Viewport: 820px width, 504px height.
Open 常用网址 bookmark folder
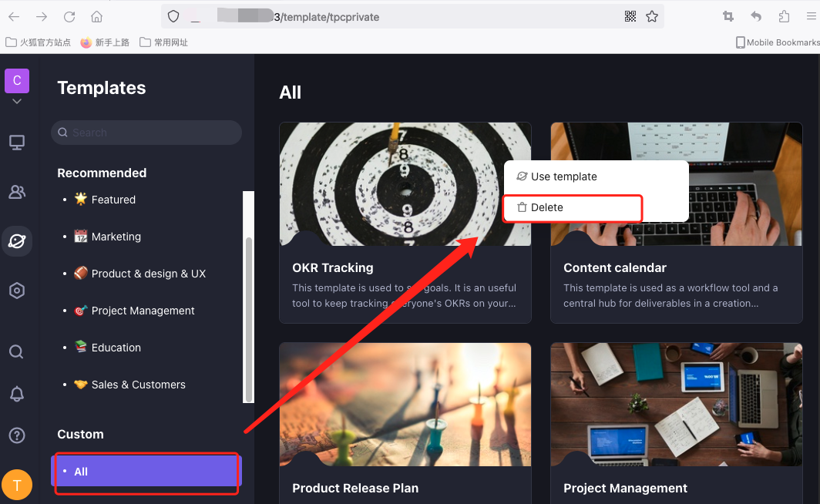(163, 42)
